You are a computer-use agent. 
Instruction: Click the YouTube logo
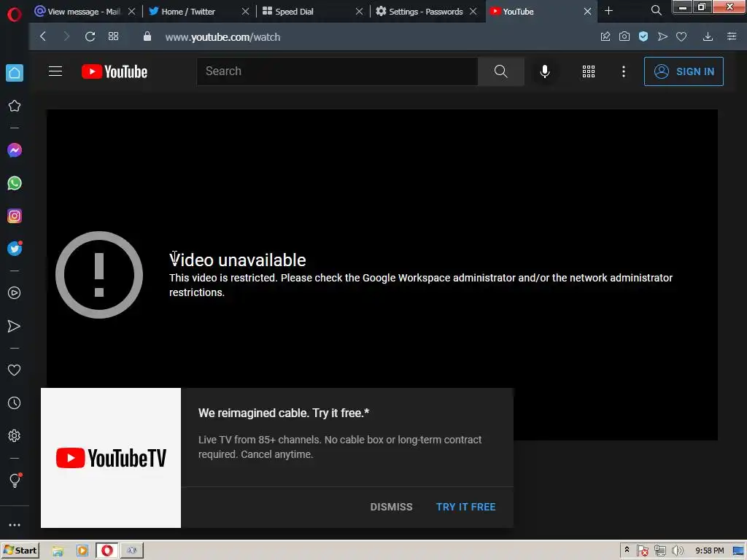point(115,71)
